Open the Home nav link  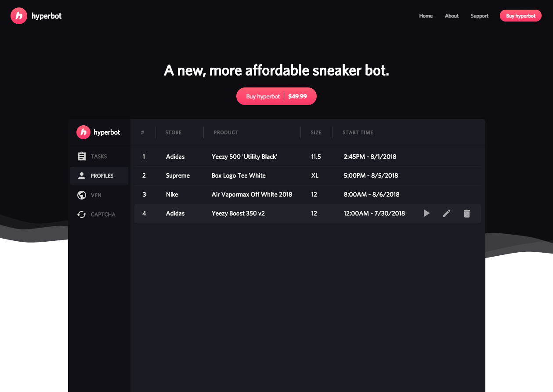[x=426, y=16]
